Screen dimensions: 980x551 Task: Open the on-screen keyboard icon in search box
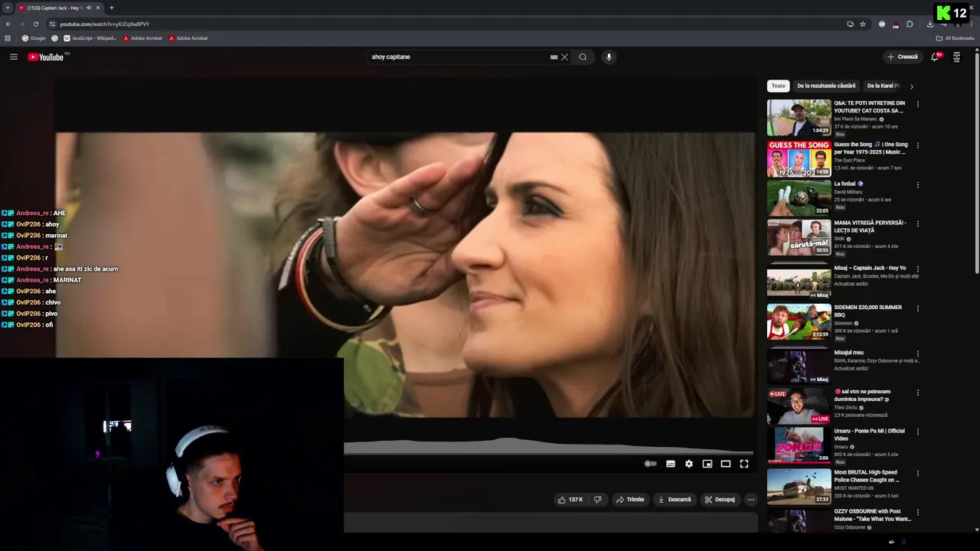pos(554,57)
